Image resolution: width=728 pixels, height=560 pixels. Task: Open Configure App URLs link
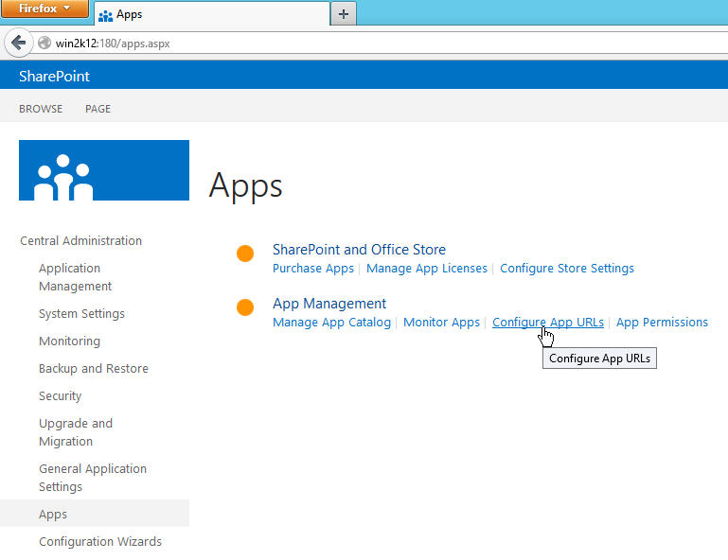(x=548, y=323)
